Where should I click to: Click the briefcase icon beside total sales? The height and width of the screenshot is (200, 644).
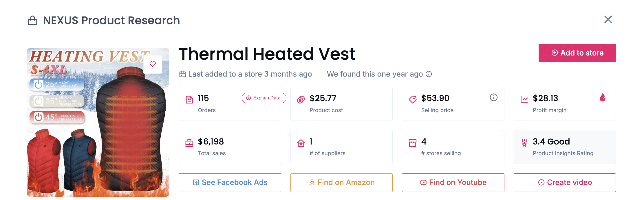click(190, 142)
